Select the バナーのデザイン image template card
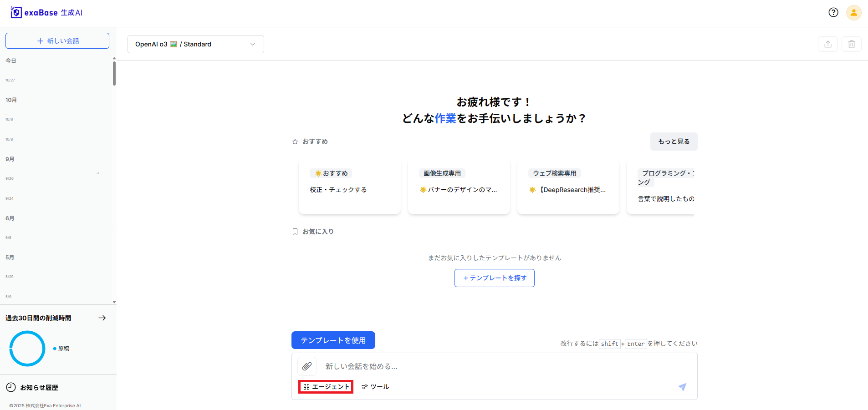The image size is (868, 410). pos(459,187)
